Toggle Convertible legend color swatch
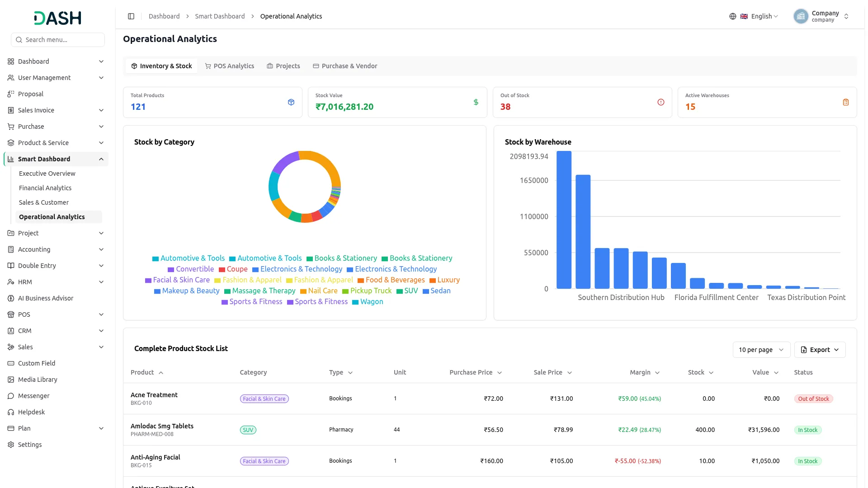The height and width of the screenshot is (488, 868). click(171, 270)
